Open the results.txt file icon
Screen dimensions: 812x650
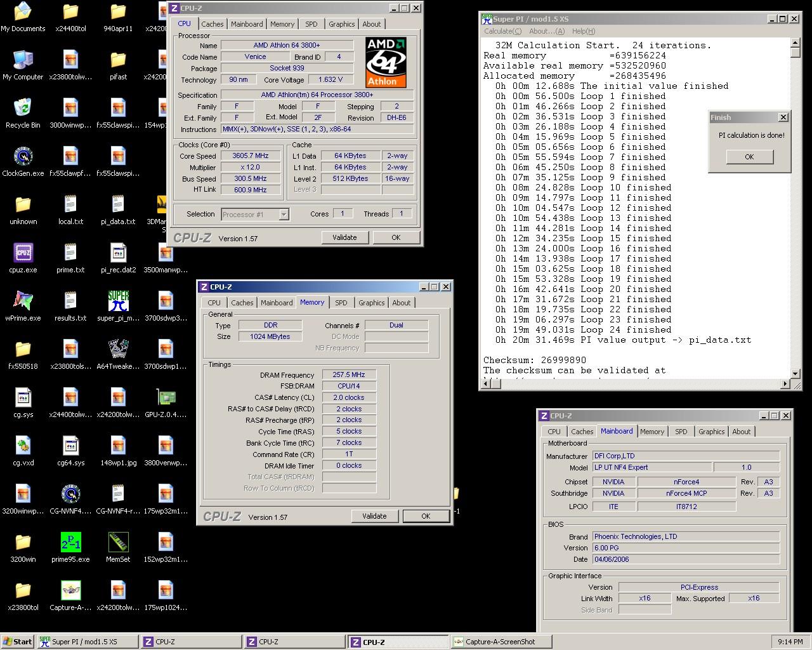(x=70, y=307)
